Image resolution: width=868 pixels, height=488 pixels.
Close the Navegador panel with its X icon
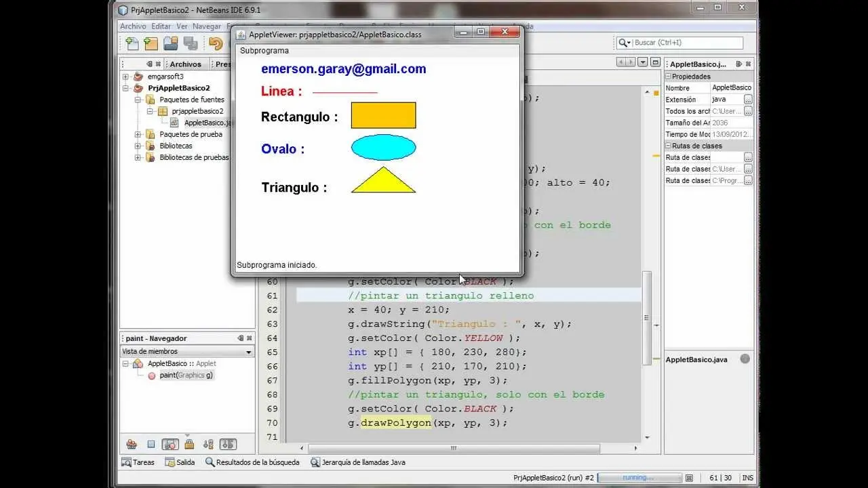(250, 338)
